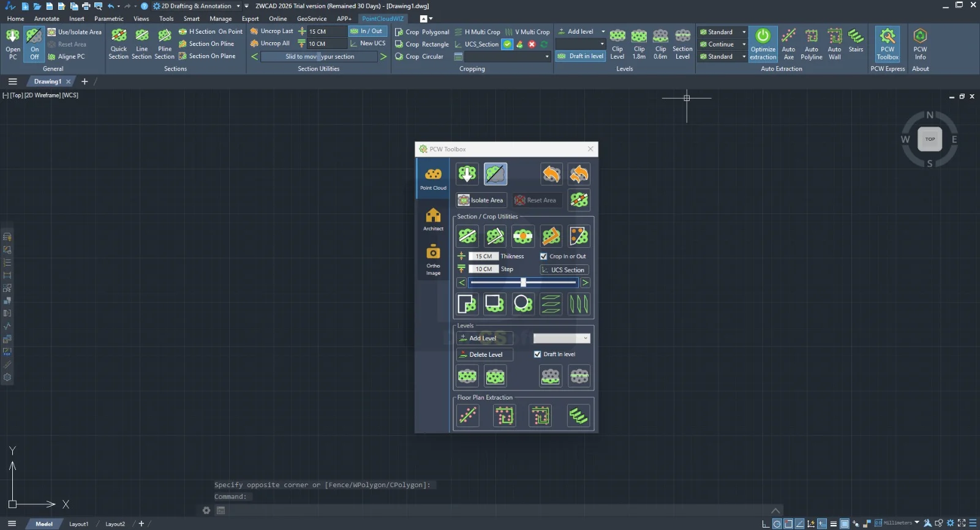The image size is (980, 530).
Task: Run the Auto Axe extraction tool
Action: click(x=789, y=44)
